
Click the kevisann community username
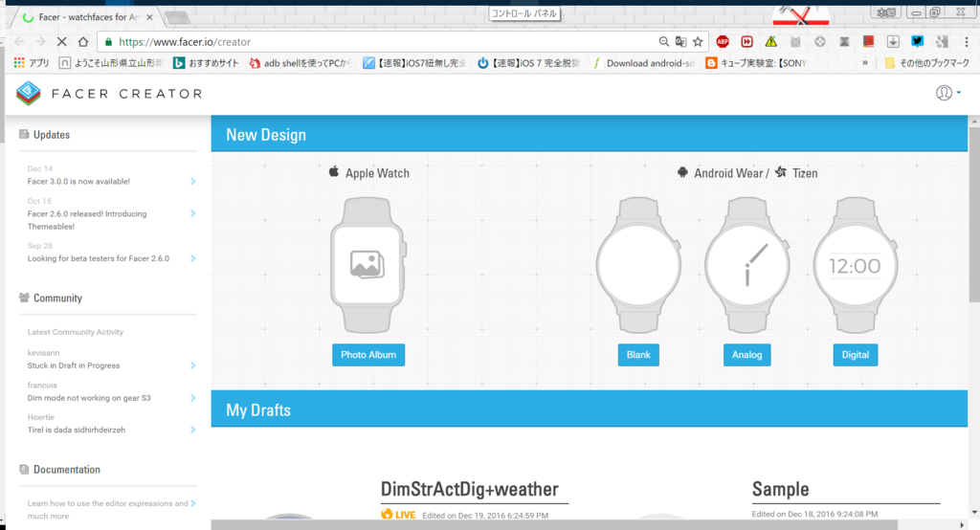coord(43,352)
